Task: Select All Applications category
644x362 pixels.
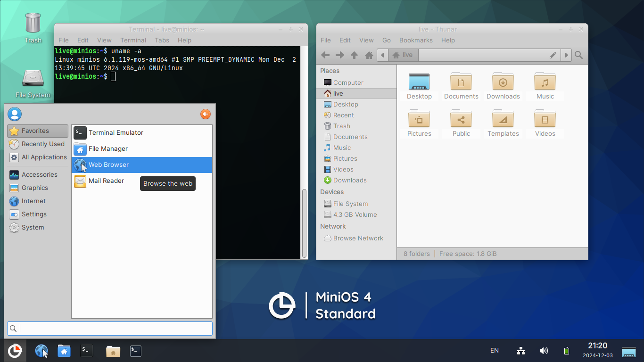Action: coord(44,157)
